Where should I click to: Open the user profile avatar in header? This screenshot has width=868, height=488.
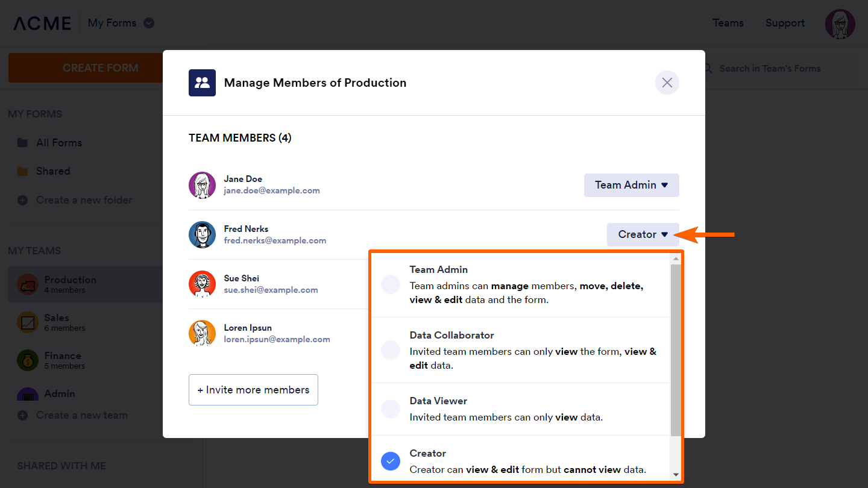(x=840, y=23)
